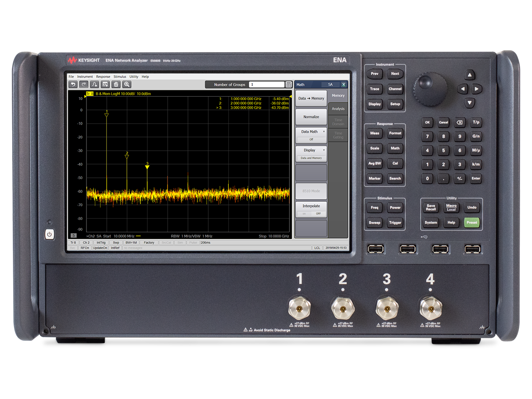532x399 pixels.
Task: Click the Number of Groups input field
Action: tap(266, 85)
